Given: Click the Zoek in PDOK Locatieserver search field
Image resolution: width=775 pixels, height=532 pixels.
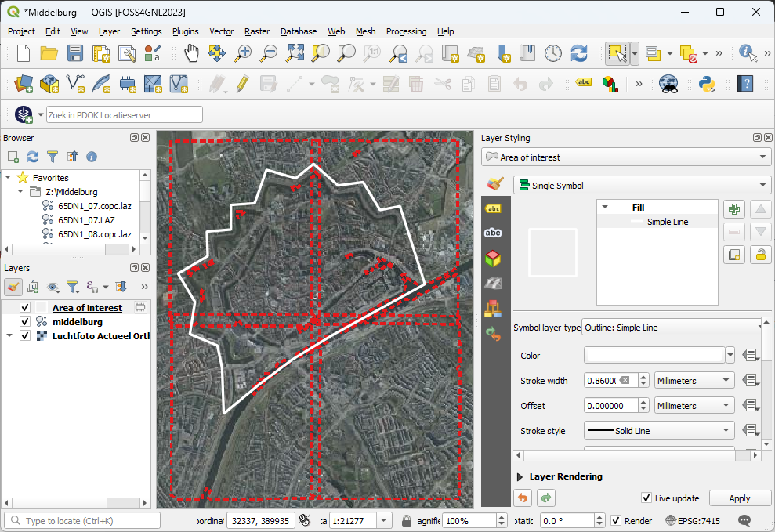Looking at the screenshot, I should point(124,114).
